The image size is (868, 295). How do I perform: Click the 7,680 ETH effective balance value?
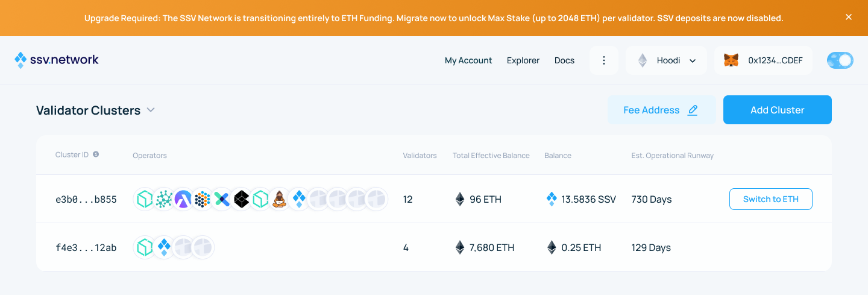click(x=492, y=247)
